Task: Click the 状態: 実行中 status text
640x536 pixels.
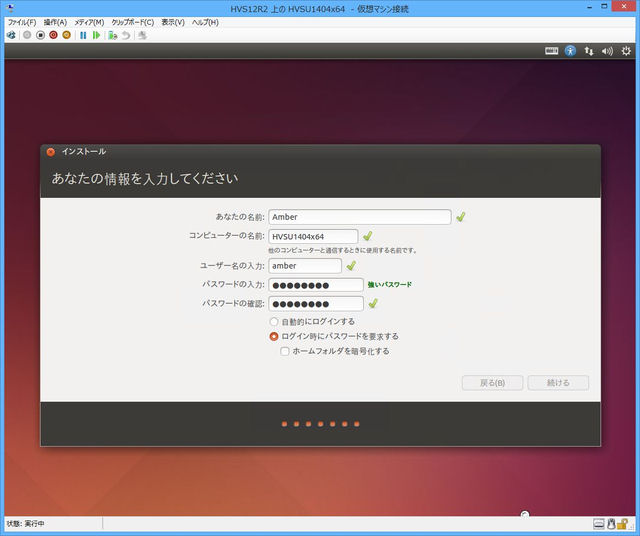Action: pyautogui.click(x=25, y=523)
